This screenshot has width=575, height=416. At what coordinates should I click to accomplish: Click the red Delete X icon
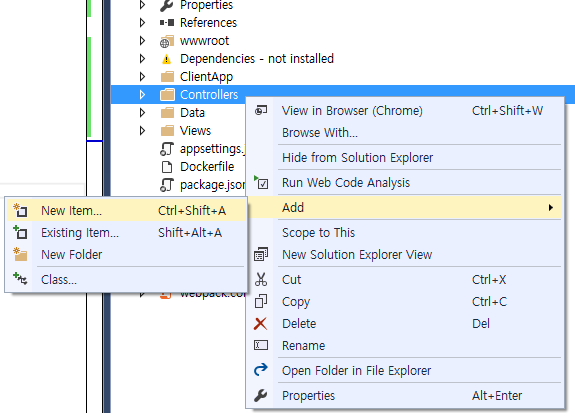click(260, 324)
